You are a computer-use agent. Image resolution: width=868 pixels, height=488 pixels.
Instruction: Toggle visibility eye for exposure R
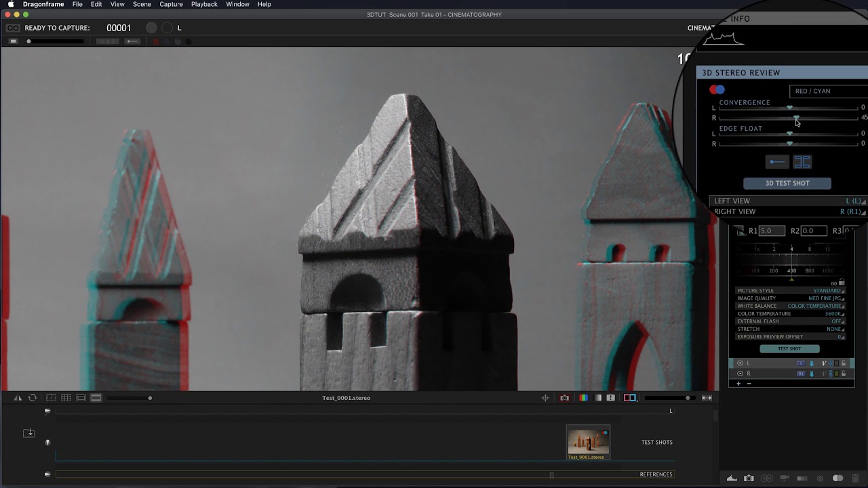[x=740, y=373]
